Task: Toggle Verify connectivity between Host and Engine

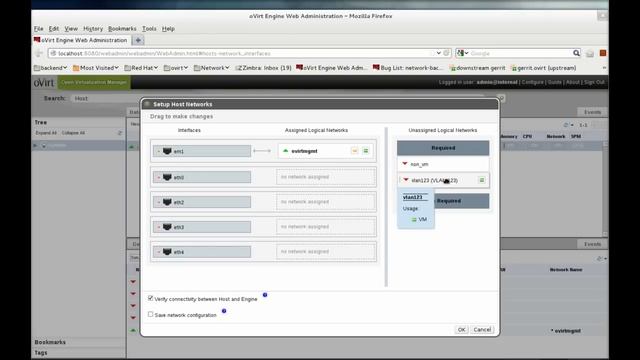Action: [x=151, y=298]
